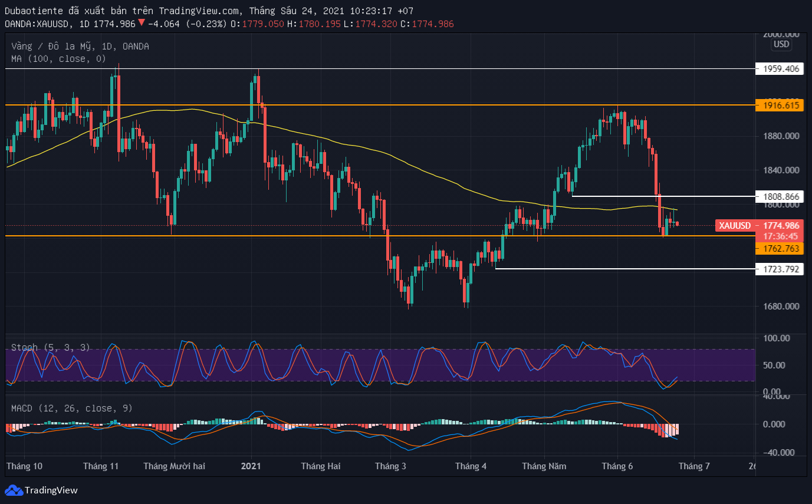Click the C:1774.986 close value in the header
The image size is (812, 504).
click(x=427, y=24)
